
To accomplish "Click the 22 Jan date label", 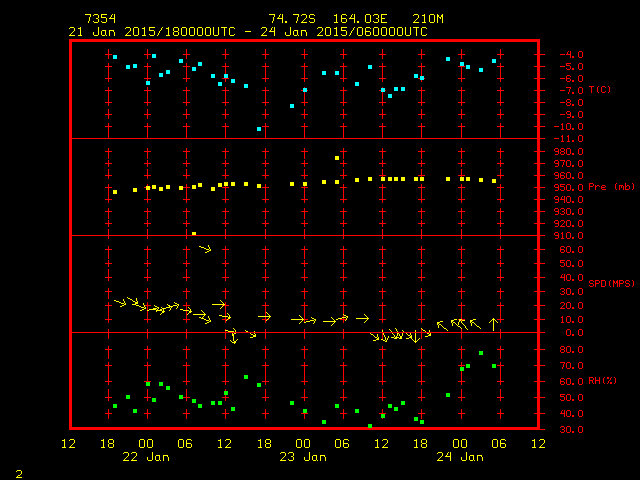I will [146, 457].
